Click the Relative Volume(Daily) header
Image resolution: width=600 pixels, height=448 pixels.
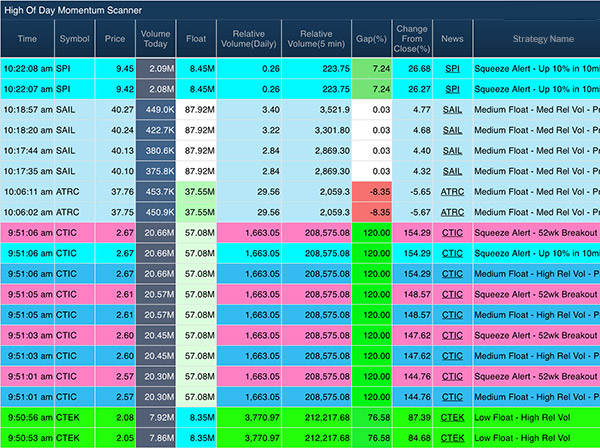[249, 39]
